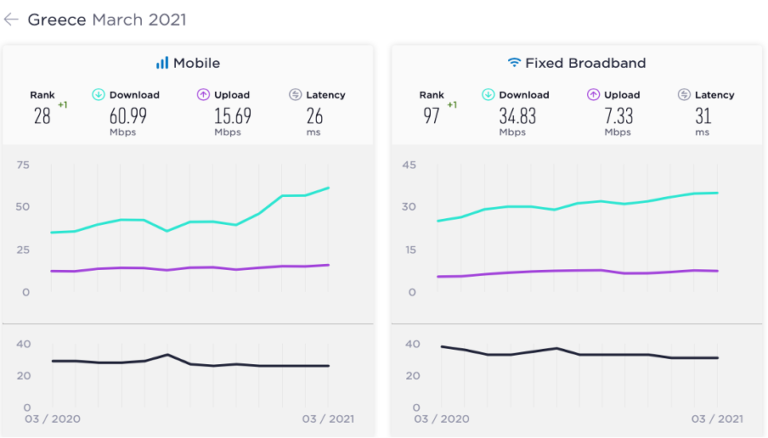The width and height of the screenshot is (768, 438).
Task: Click the Fixed Broadband Latency icon
Action: [x=684, y=95]
